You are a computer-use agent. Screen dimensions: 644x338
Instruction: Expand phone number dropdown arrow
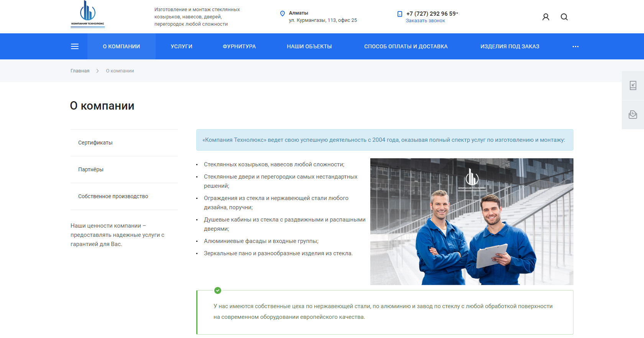(x=457, y=13)
